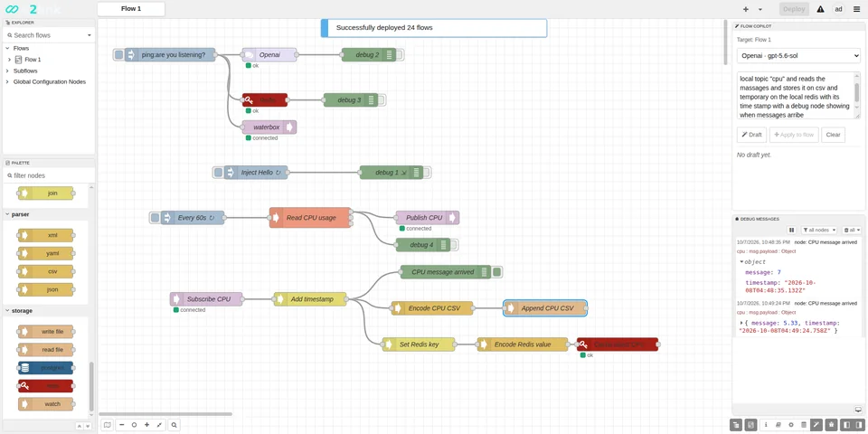Open the hamburger main menu
The image size is (868, 434).
coord(857,9)
